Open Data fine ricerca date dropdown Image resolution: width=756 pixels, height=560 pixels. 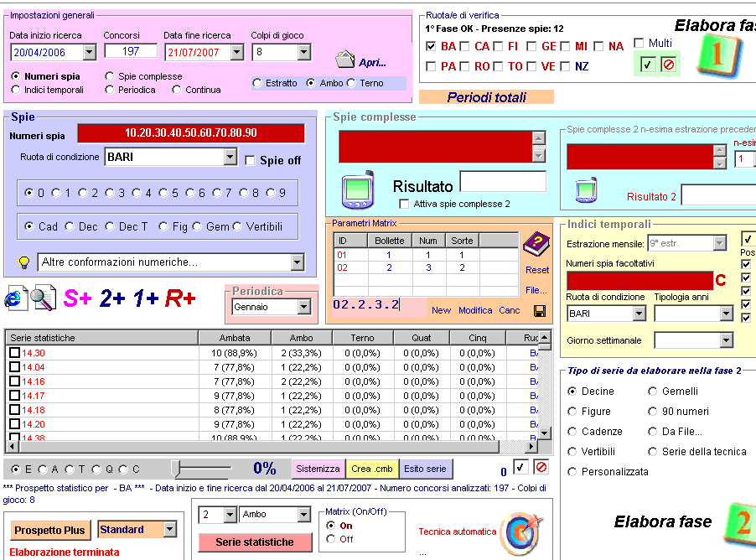click(236, 52)
